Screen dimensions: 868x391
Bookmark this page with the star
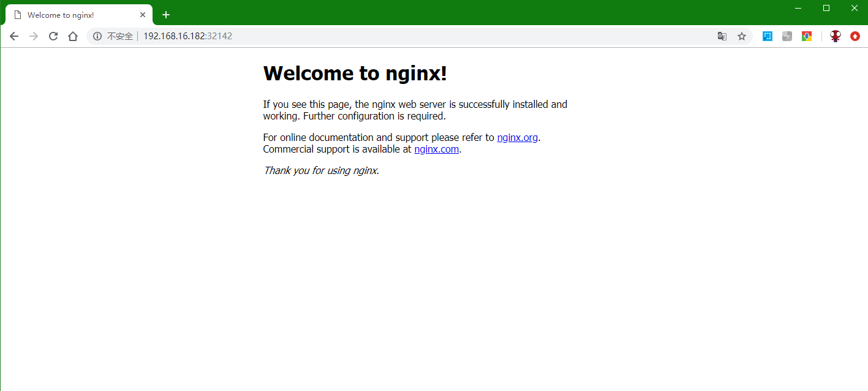(742, 36)
